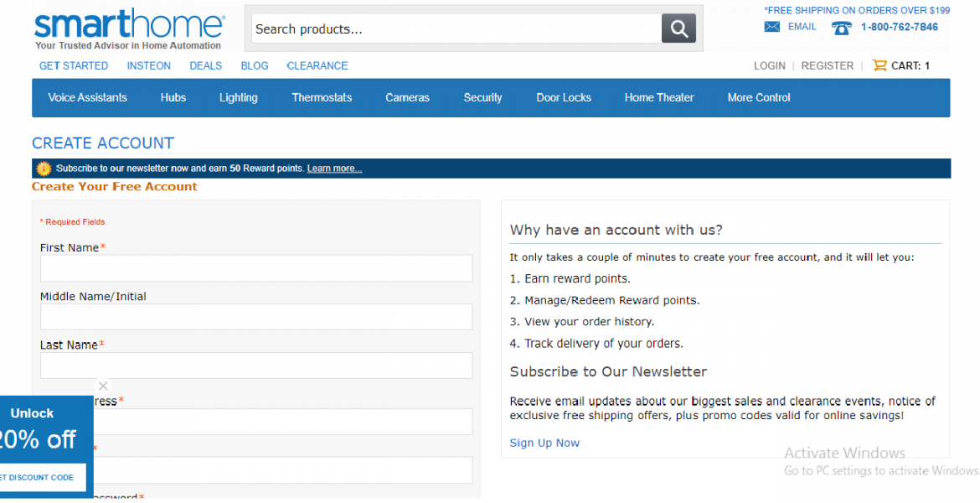This screenshot has width=980, height=503.
Task: Close the 20% off discount popup
Action: point(103,386)
